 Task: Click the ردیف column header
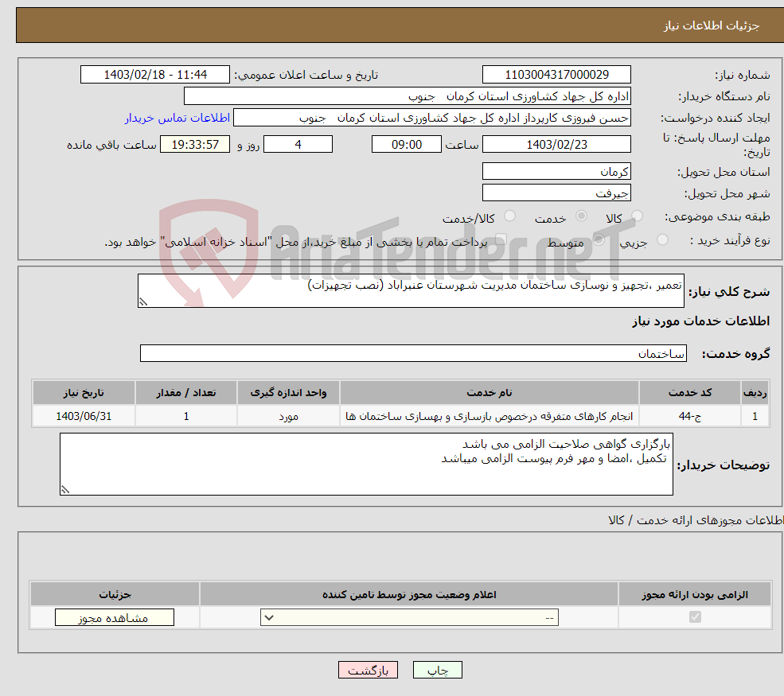click(x=755, y=393)
